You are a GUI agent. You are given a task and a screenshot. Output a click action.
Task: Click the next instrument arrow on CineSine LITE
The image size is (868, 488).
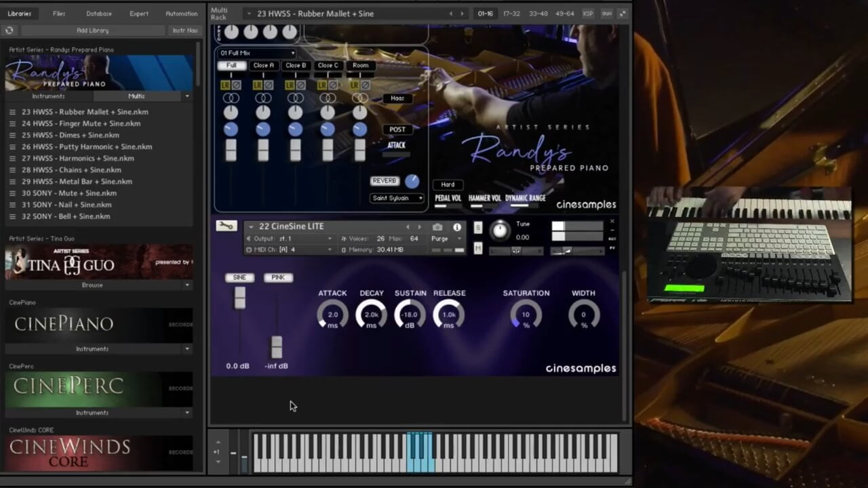(419, 227)
